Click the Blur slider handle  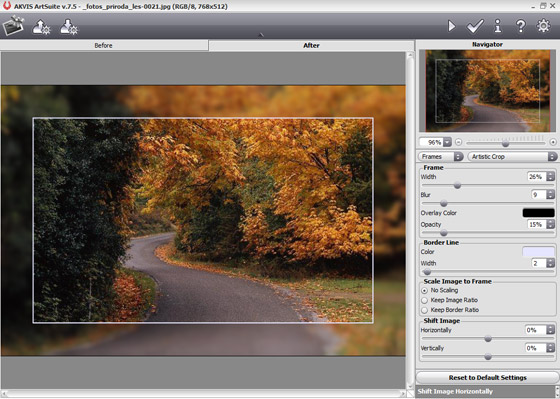coord(444,203)
